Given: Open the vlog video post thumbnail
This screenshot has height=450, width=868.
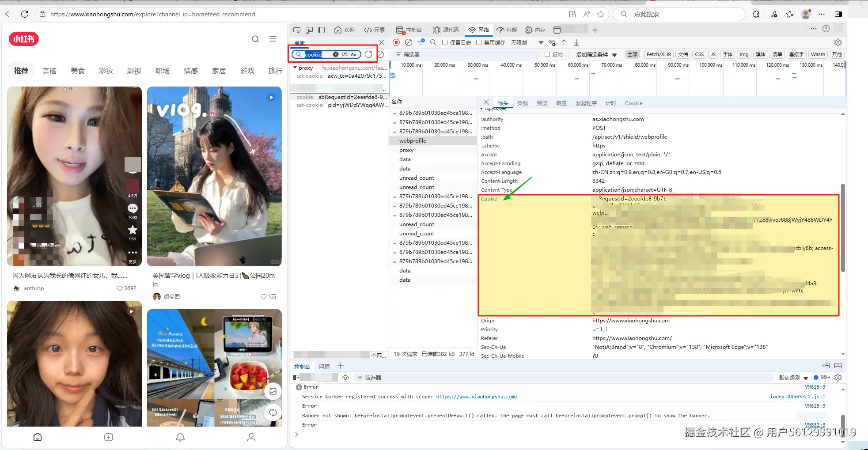Looking at the screenshot, I should 214,176.
